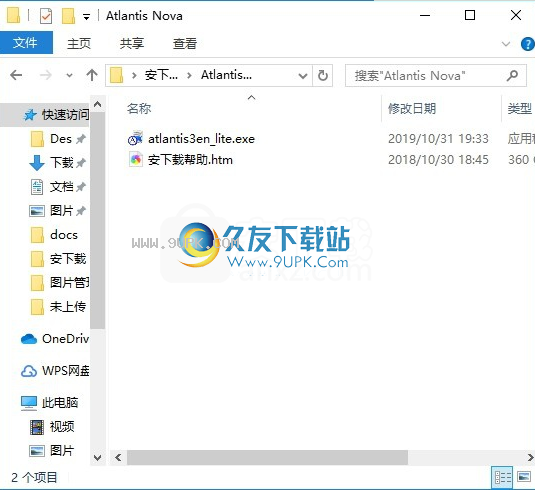
Task: Switch to the large thumbnails view icon
Action: (x=524, y=476)
